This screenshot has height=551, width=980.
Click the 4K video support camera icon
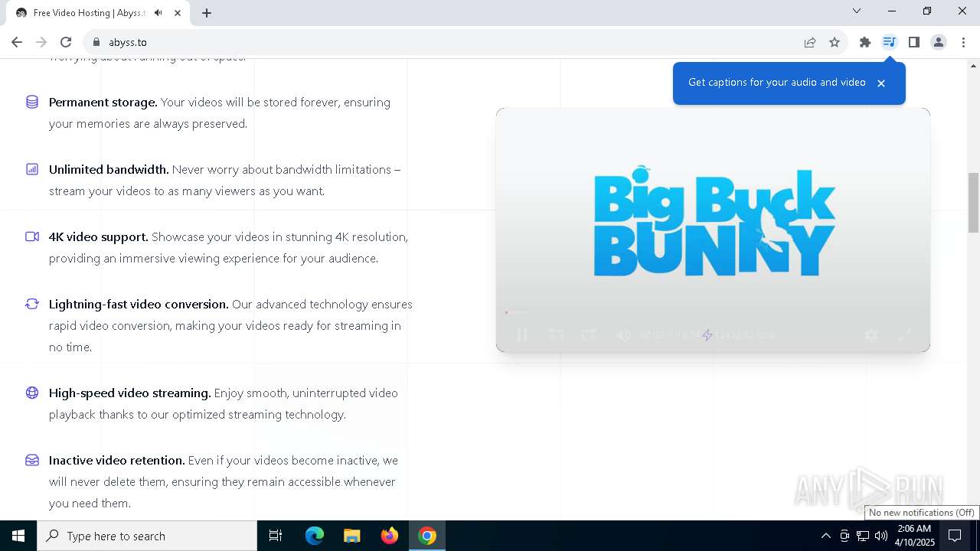pos(32,236)
